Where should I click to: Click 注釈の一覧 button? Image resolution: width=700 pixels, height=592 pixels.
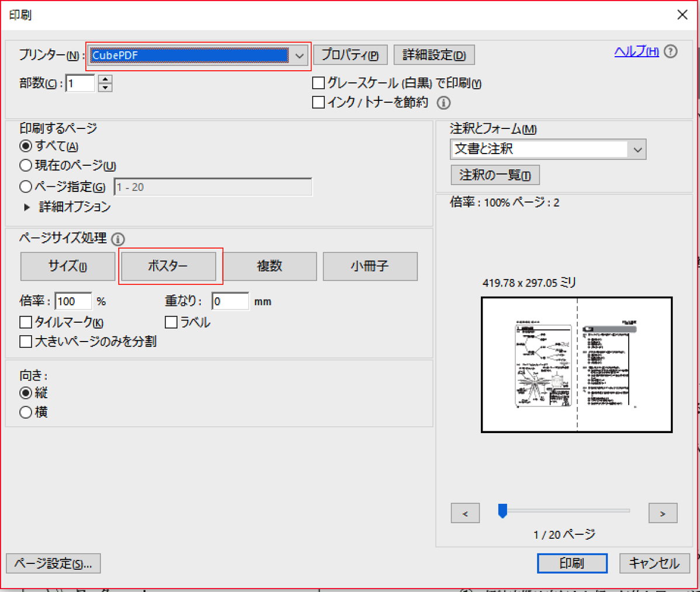[x=495, y=175]
